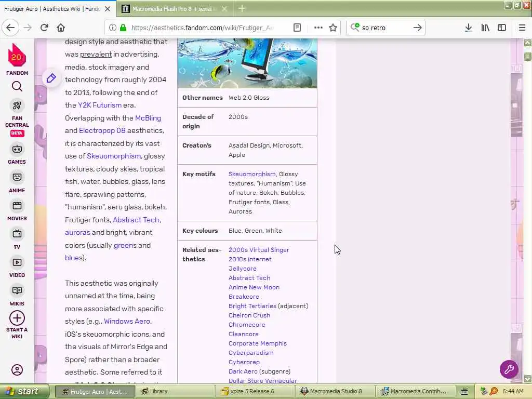Switch to Macromedia Studio 8 taskbar window
Screen dimensions: 532x399
click(335, 392)
